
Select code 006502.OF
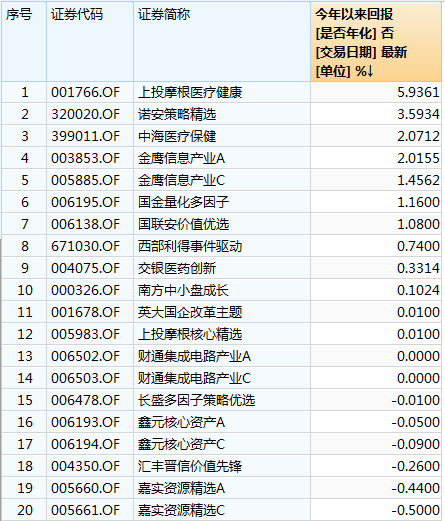[x=85, y=356]
